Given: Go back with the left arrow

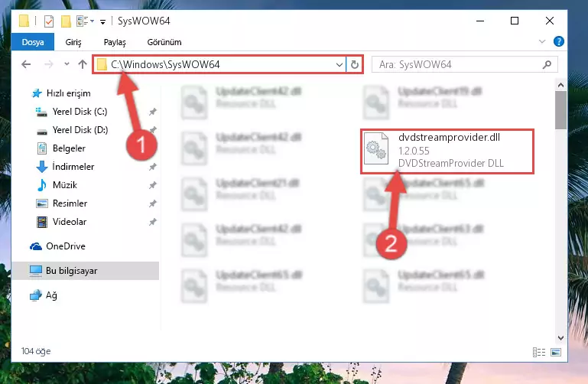Looking at the screenshot, I should click(26, 64).
